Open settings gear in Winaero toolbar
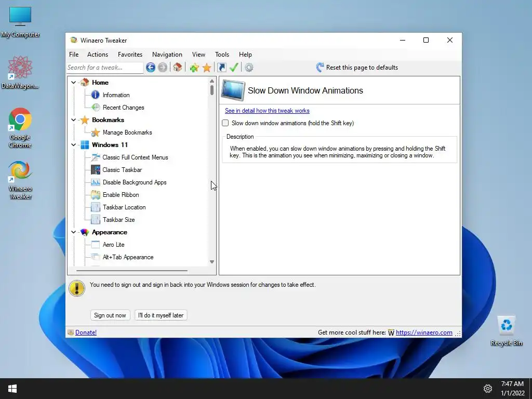This screenshot has height=399, width=532. (249, 68)
